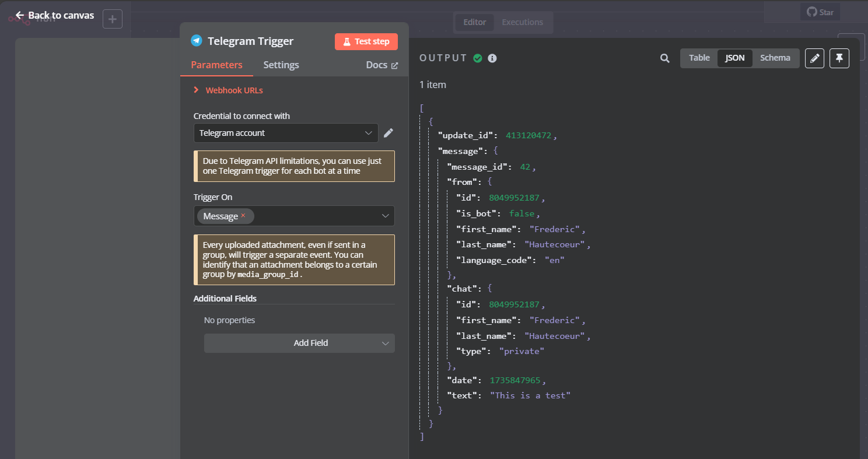The image size is (868, 459).
Task: Click the output info icon
Action: (492, 58)
